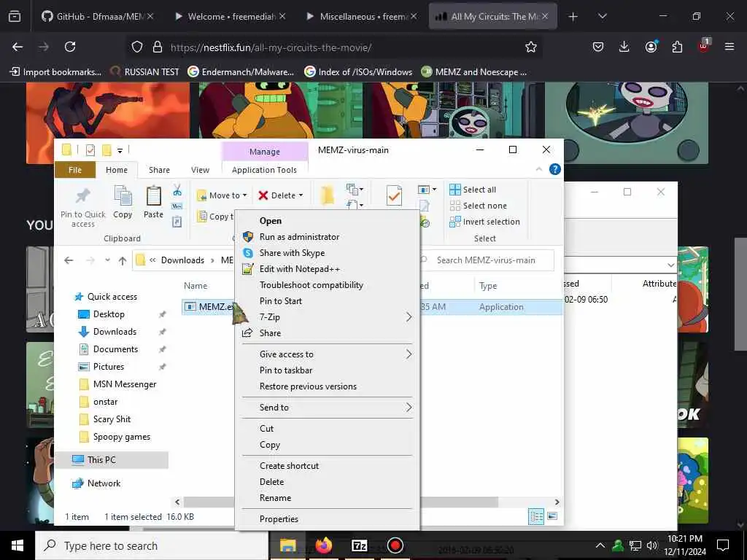The width and height of the screenshot is (747, 560).
Task: Click the New folder icon
Action: 328,195
